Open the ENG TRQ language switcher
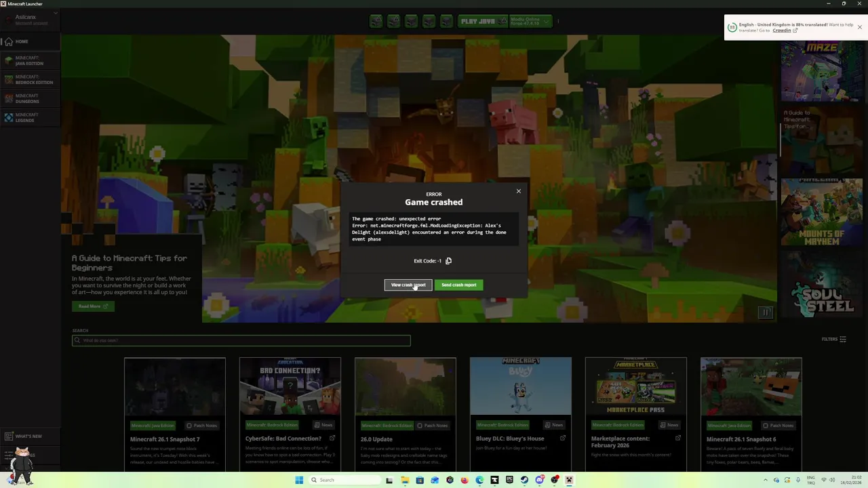The width and height of the screenshot is (868, 488). [811, 480]
